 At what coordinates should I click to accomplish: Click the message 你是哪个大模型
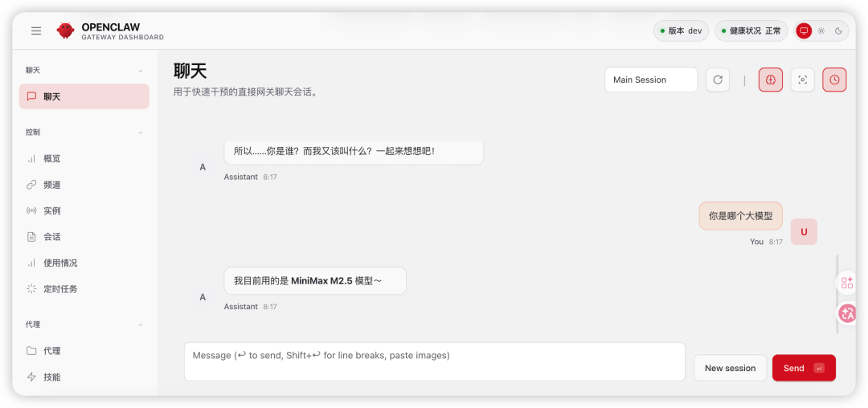click(741, 216)
